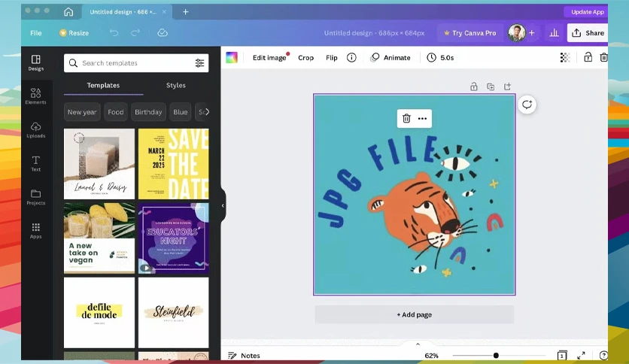Select the New year category chip
629x364 pixels.
(82, 112)
